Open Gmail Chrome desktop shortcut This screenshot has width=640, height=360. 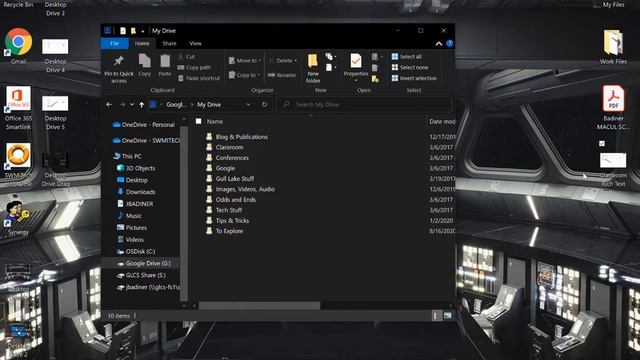point(18,46)
